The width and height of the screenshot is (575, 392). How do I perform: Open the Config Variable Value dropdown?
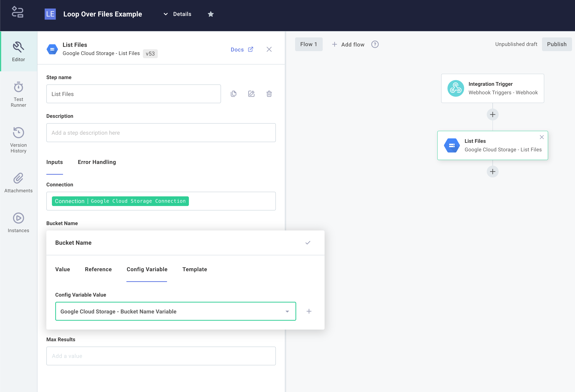click(176, 311)
